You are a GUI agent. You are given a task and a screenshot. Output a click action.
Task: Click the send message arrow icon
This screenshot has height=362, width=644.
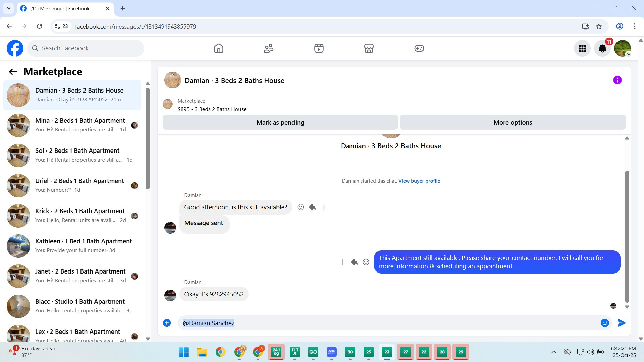[x=621, y=323]
